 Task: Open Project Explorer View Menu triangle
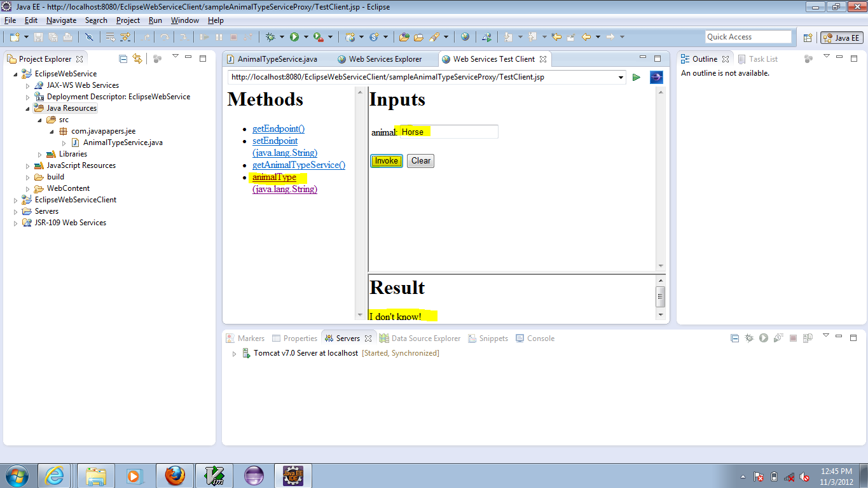point(176,57)
